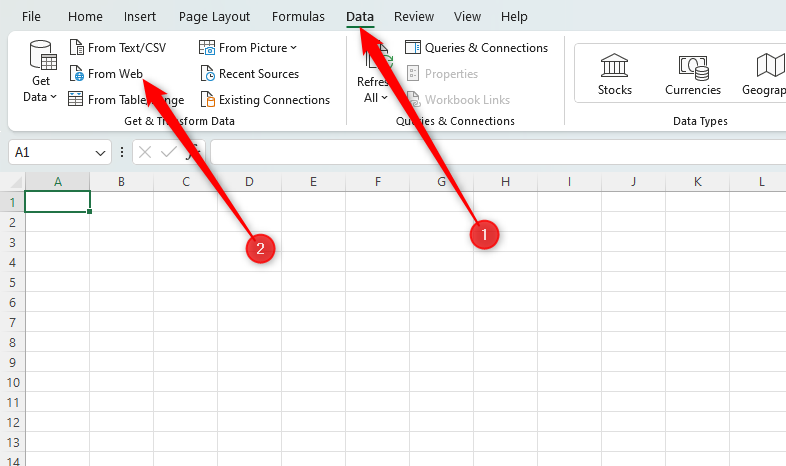Select the Currencies data type
The height and width of the screenshot is (466, 786).
[692, 75]
